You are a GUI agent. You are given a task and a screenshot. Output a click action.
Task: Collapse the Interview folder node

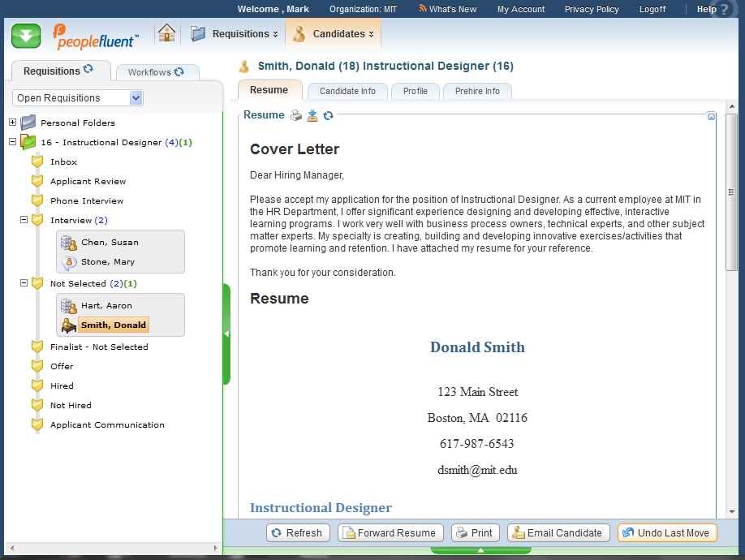(x=24, y=220)
